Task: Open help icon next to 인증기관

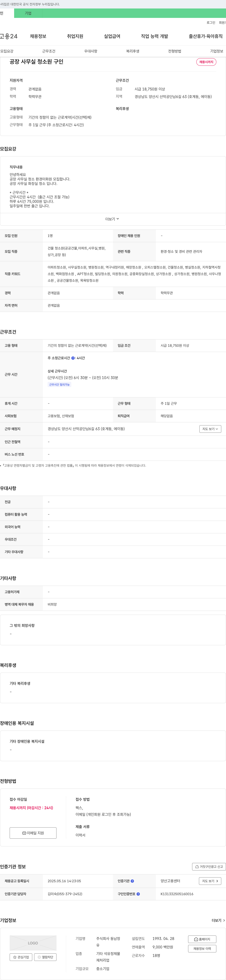Action: tap(132, 881)
